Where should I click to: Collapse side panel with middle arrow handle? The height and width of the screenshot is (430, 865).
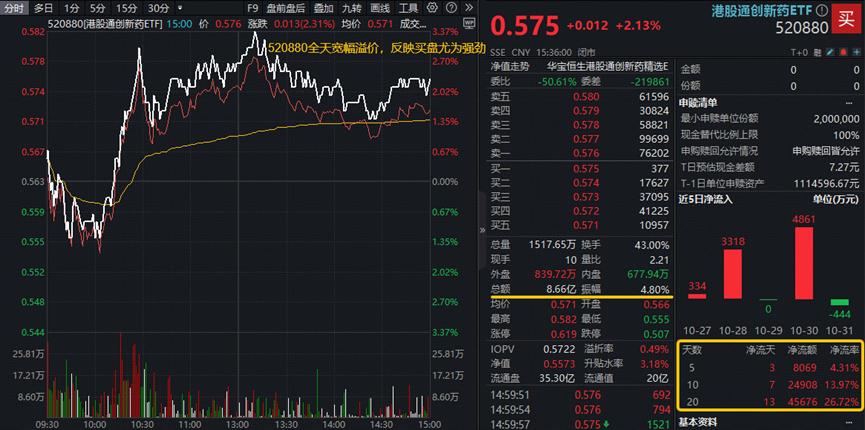tap(483, 230)
